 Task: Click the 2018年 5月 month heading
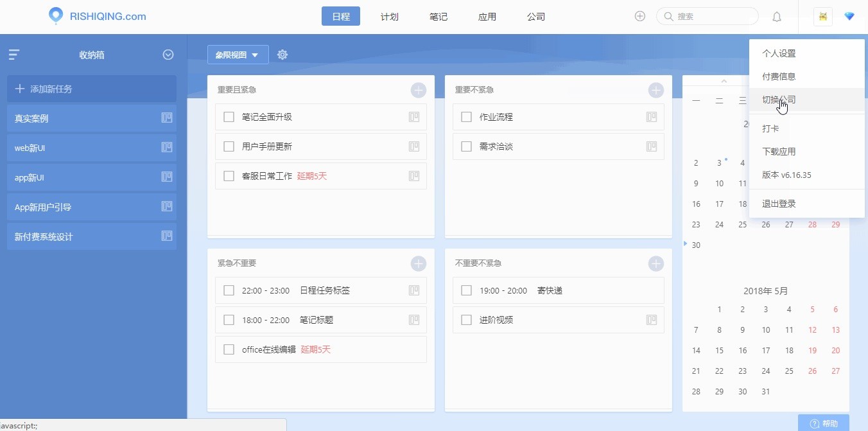click(766, 291)
